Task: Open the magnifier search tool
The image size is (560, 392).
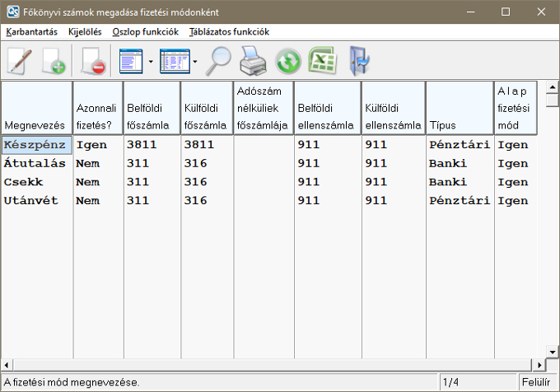Action: point(220,61)
